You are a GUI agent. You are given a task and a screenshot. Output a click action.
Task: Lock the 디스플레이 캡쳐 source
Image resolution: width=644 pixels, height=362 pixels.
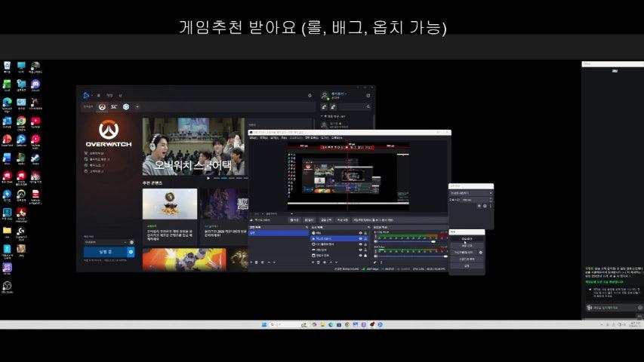click(x=365, y=244)
